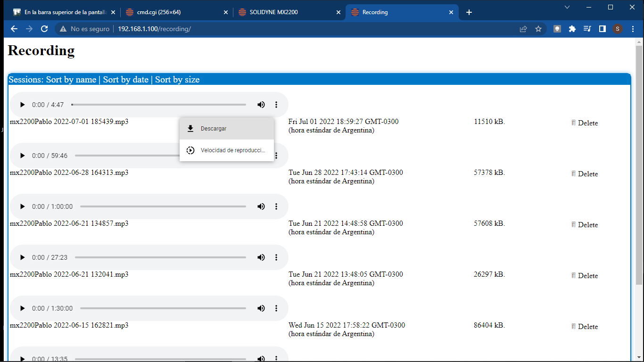This screenshot has height=362, width=644.
Task: Seek in the 1:00:00 recording progress bar
Action: pyautogui.click(x=163, y=206)
